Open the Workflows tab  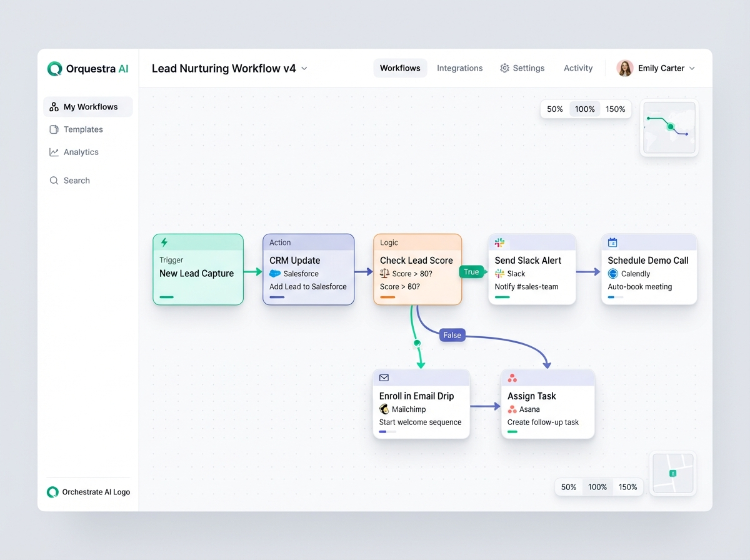point(400,68)
